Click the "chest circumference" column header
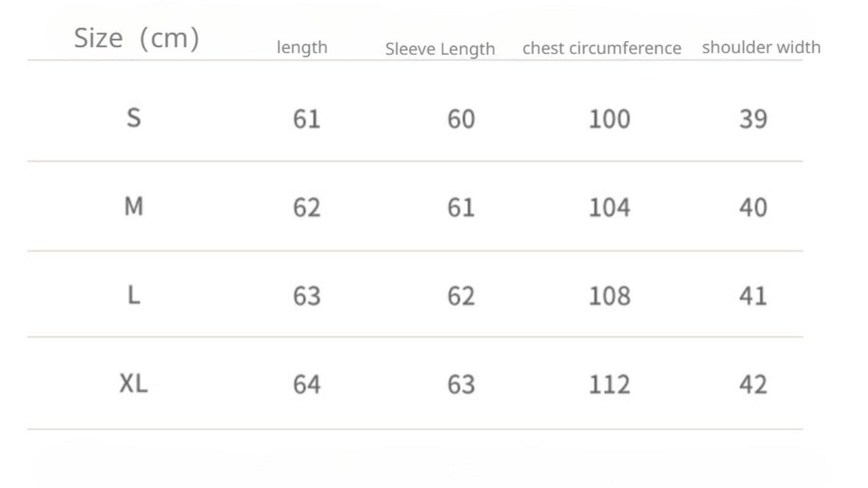868x488 pixels. [x=601, y=48]
